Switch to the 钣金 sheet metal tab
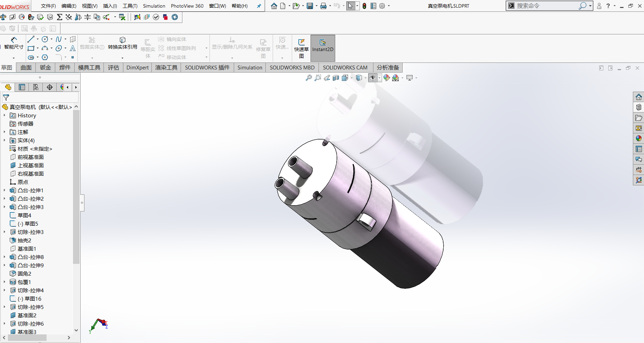This screenshot has height=343, width=644. 45,67
